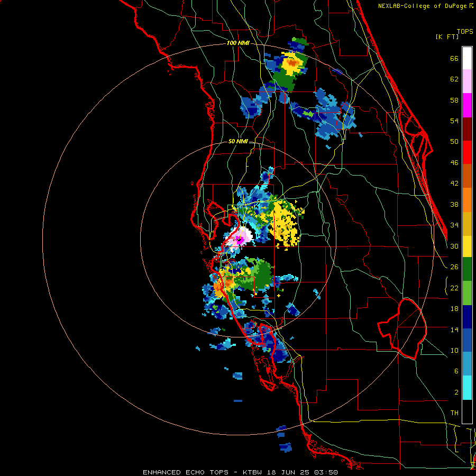This screenshot has height=476, width=476.
Task: Click the 2 value on the legend
Action: click(x=456, y=392)
